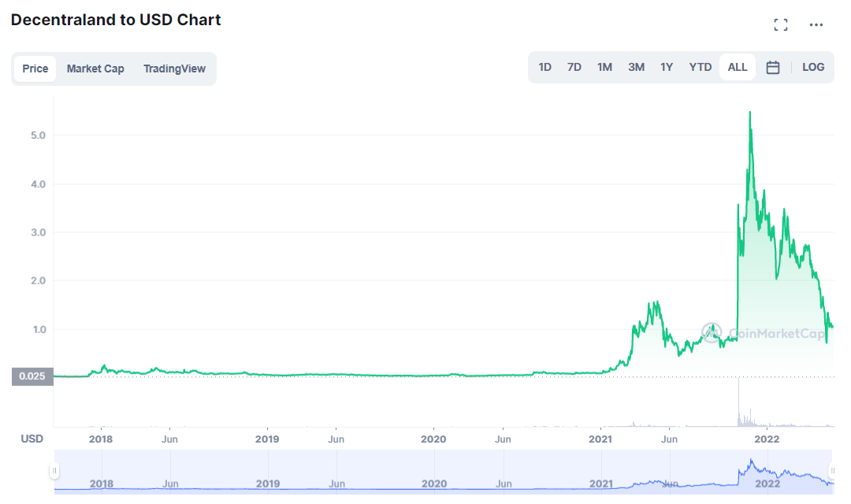Grab the right range slider handle

(x=832, y=470)
